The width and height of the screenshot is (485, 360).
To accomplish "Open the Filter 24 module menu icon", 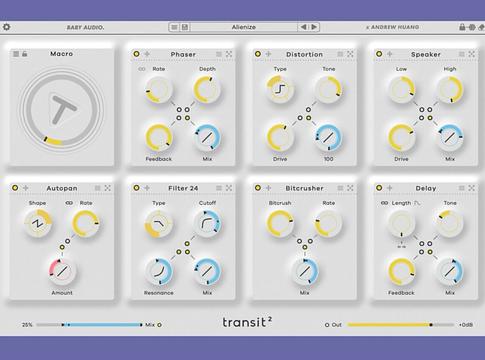I will (x=219, y=188).
